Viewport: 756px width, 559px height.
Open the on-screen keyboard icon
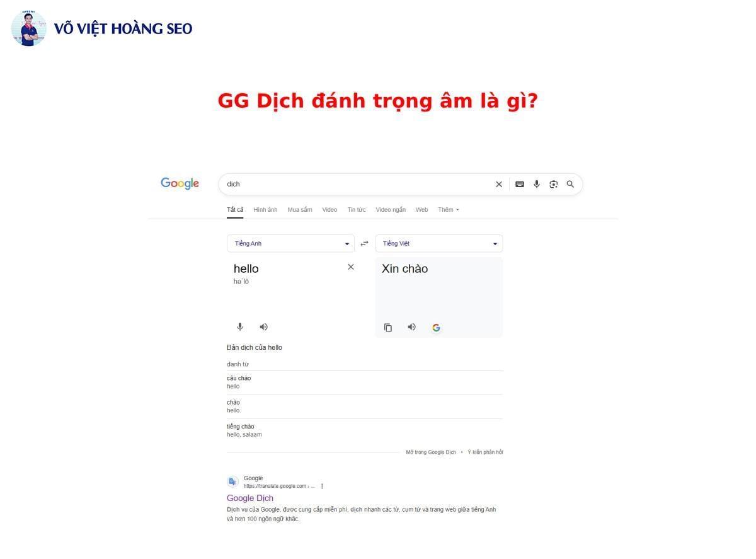tap(519, 184)
